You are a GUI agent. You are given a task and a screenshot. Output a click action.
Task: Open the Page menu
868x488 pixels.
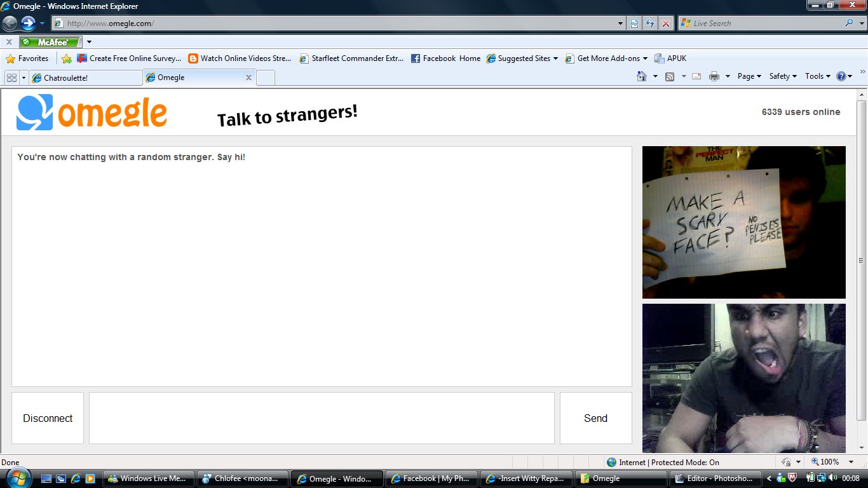tap(749, 76)
